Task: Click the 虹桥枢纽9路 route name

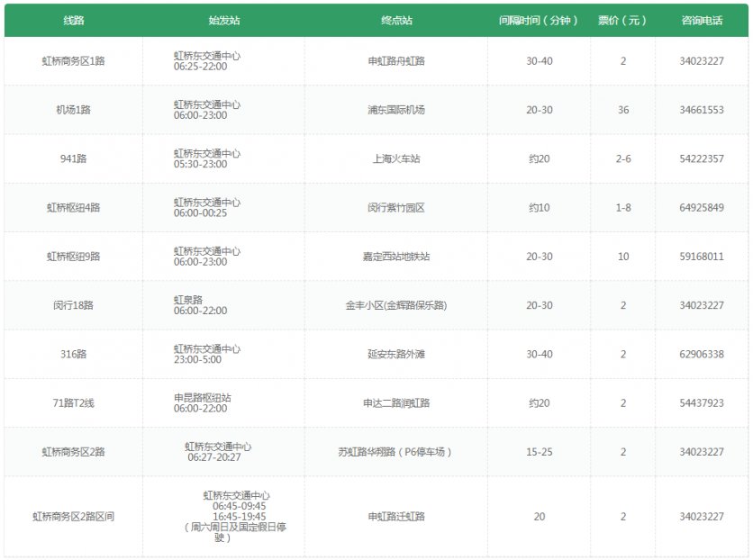Action: pos(73,257)
